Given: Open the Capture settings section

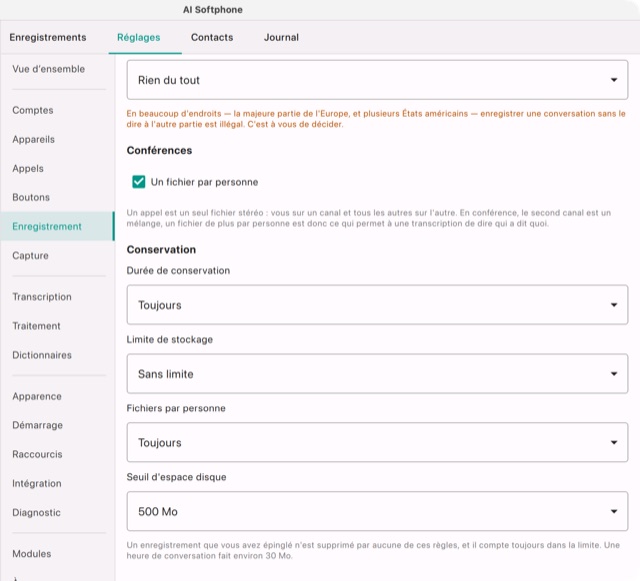Looking at the screenshot, I should pos(57,256).
